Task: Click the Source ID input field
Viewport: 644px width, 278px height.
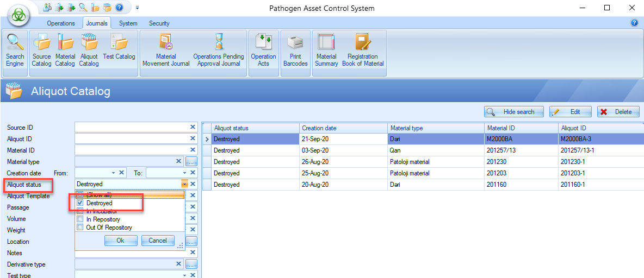Action: 132,128
